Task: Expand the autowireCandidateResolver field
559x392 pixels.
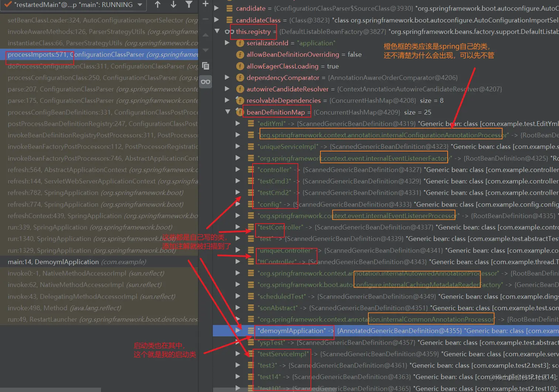Action: [x=228, y=89]
